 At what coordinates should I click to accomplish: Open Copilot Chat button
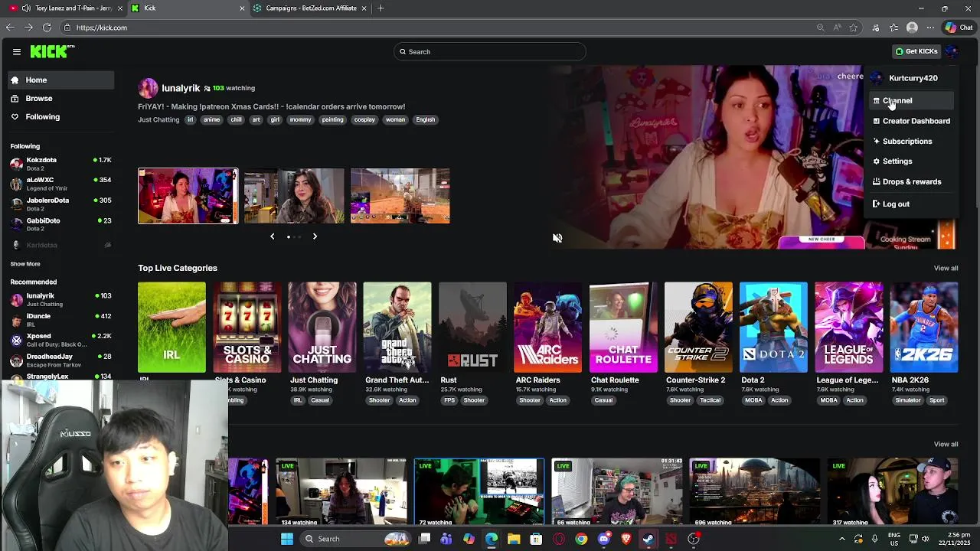coord(959,28)
